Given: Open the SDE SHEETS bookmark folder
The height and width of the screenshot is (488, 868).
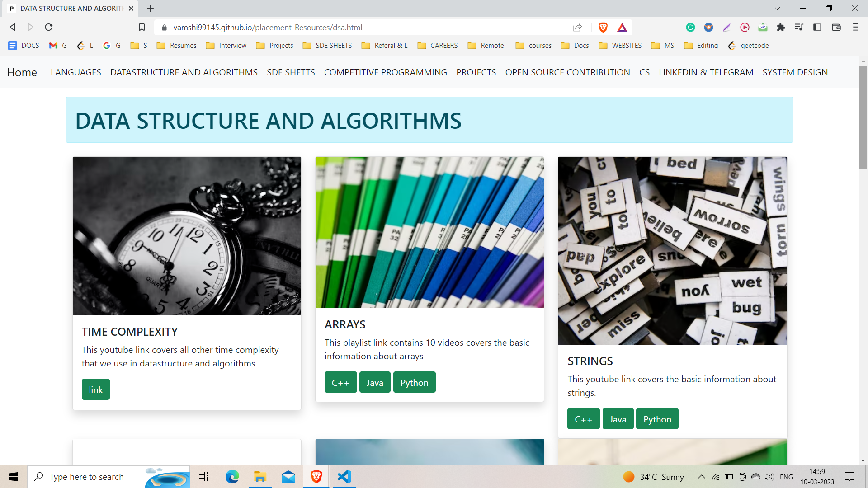Looking at the screenshot, I should click(327, 46).
